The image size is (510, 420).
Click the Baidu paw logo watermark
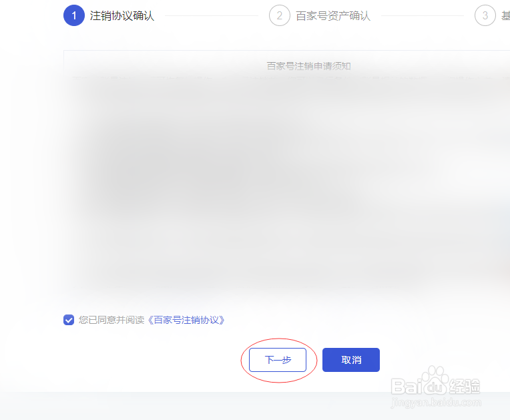(x=435, y=380)
